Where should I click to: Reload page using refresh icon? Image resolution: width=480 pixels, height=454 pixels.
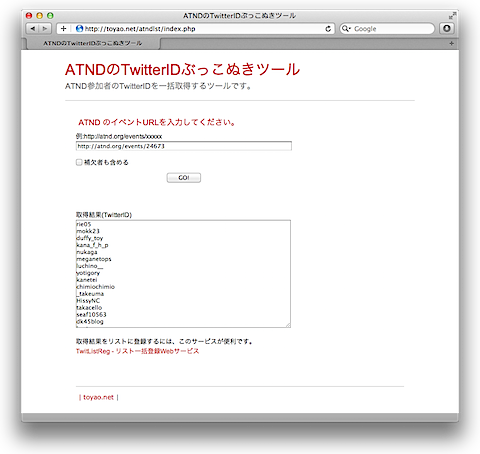click(328, 29)
